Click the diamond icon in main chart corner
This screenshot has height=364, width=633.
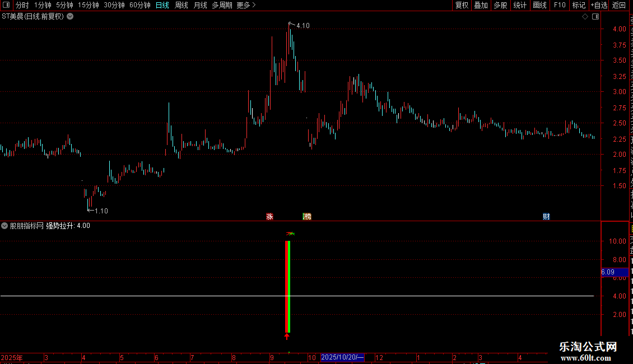(x=585, y=17)
